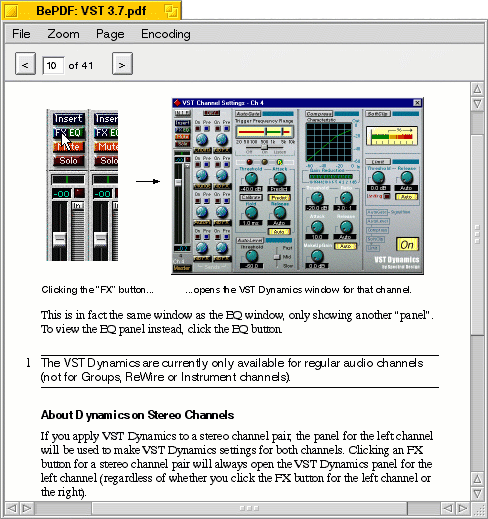The width and height of the screenshot is (488, 519).
Task: Click the "VST Dynamics" logo text in the picture
Action: point(397,260)
